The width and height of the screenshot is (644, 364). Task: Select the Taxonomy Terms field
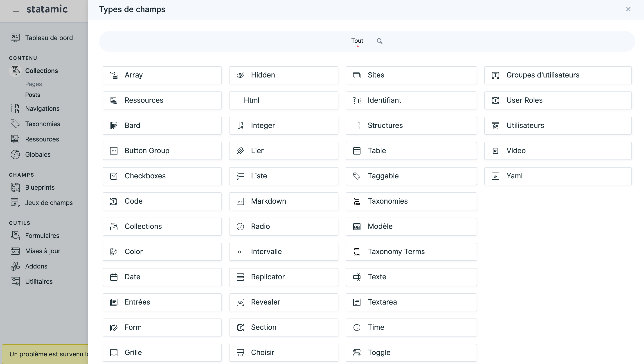411,252
